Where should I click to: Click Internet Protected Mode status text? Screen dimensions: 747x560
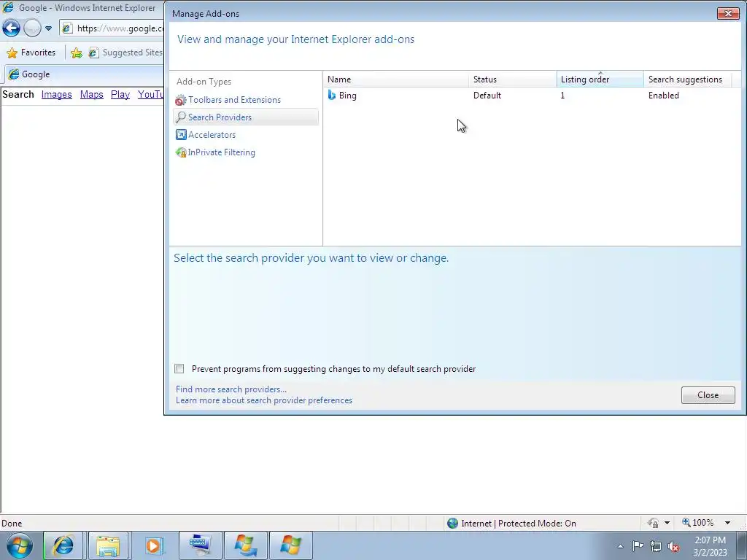pyautogui.click(x=519, y=524)
